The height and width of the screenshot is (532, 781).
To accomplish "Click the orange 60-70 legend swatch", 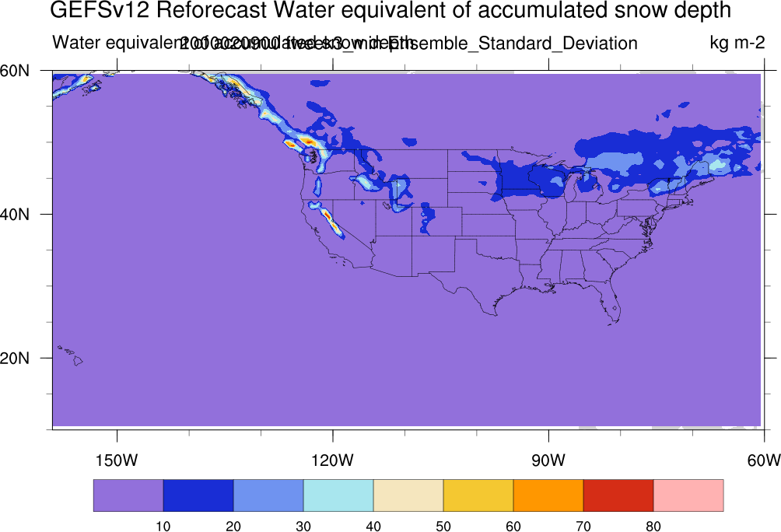I will 548,495.
